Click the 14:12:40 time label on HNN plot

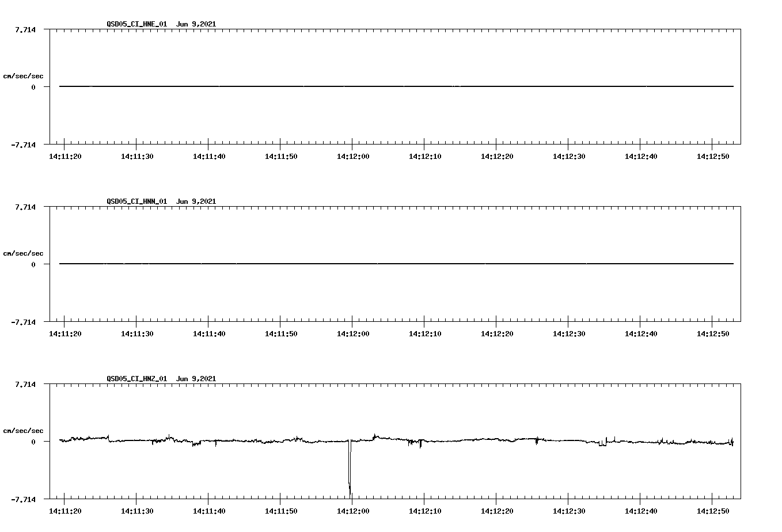point(641,334)
